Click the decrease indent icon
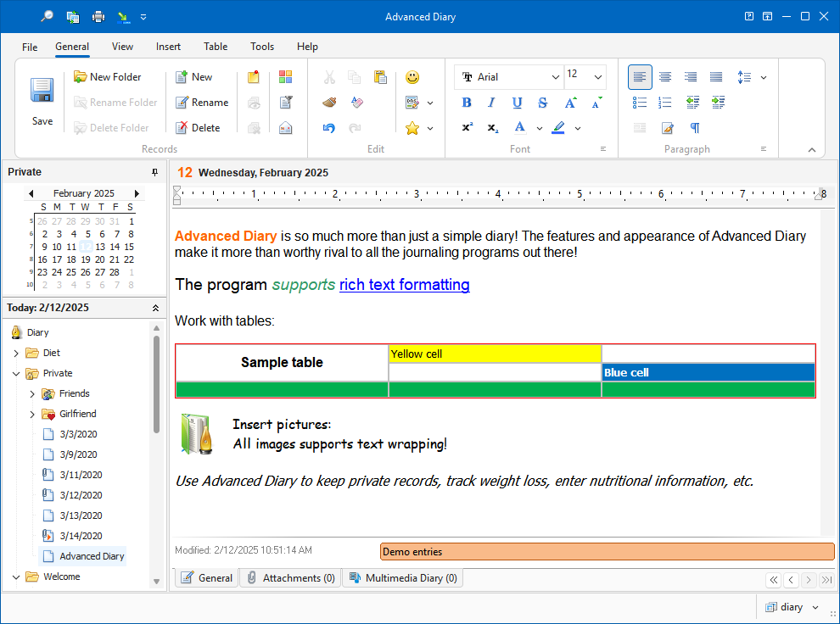This screenshot has height=624, width=840. pyautogui.click(x=692, y=103)
